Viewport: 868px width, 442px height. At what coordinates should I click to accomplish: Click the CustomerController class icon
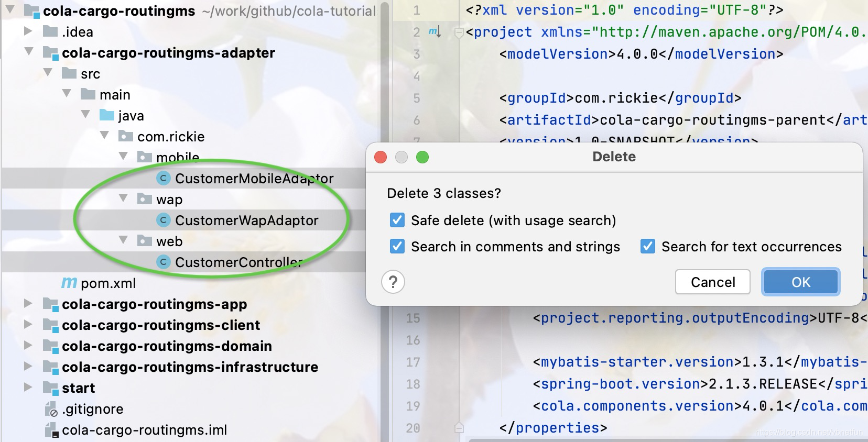[164, 262]
